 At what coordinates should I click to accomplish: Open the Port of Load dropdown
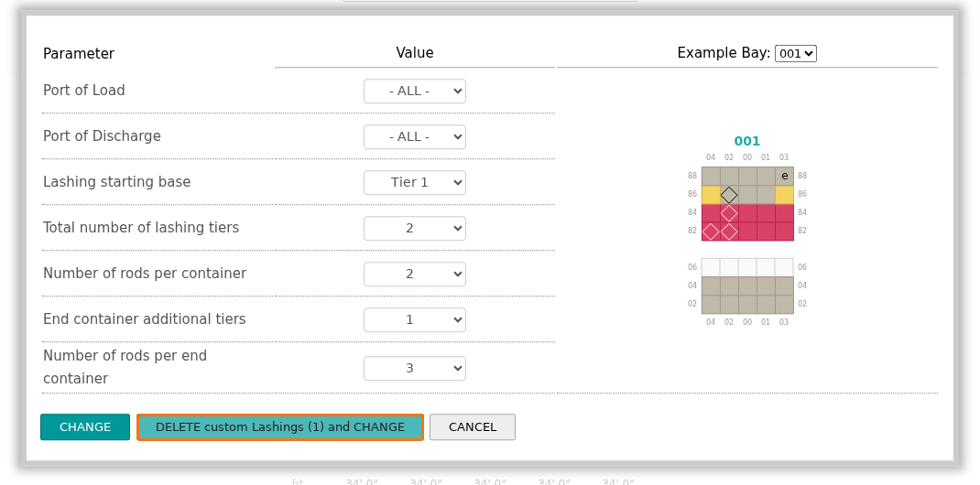[414, 92]
